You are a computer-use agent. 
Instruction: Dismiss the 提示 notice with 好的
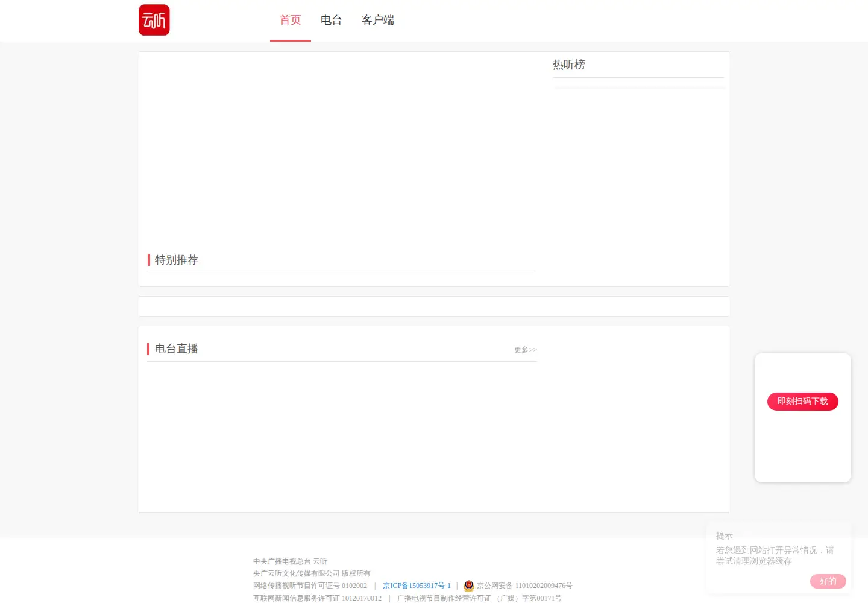pyautogui.click(x=828, y=581)
